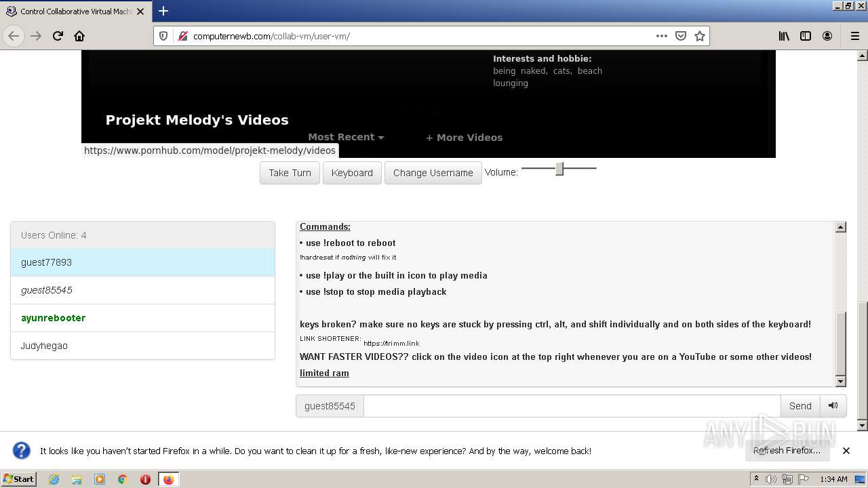Image resolution: width=868 pixels, height=488 pixels.
Task: Go back to the previous page
Action: (x=14, y=36)
